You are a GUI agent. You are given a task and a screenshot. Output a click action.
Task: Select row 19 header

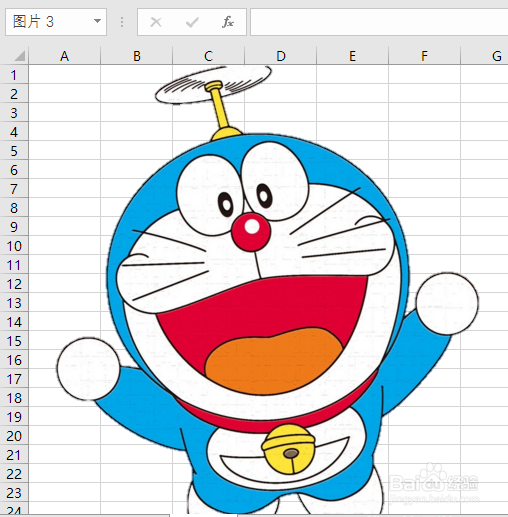tap(14, 416)
